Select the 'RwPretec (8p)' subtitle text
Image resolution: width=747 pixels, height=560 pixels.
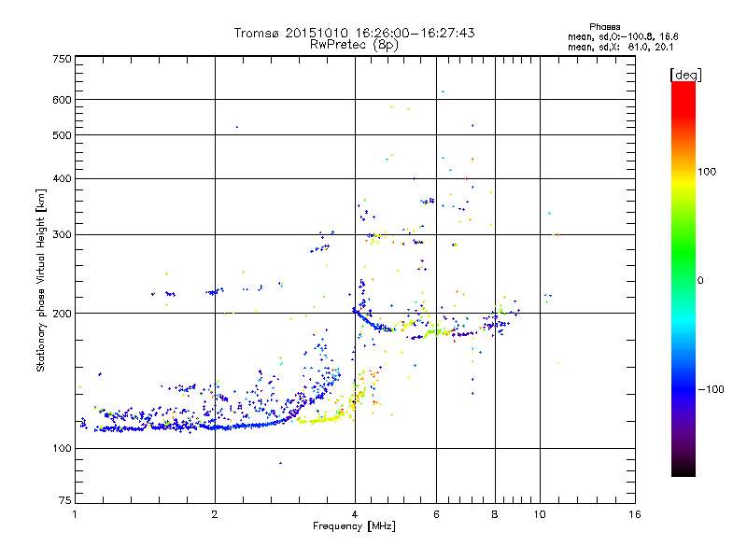(x=354, y=45)
